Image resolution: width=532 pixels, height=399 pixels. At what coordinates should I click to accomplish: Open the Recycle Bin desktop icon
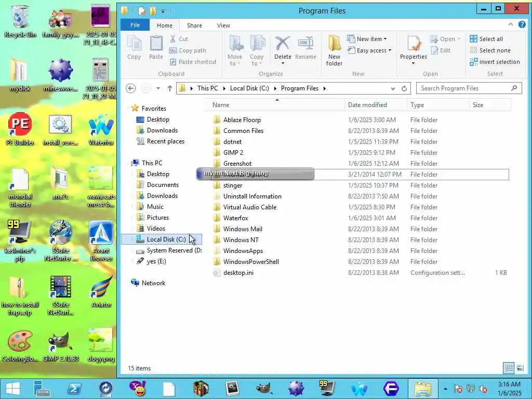coord(20,21)
